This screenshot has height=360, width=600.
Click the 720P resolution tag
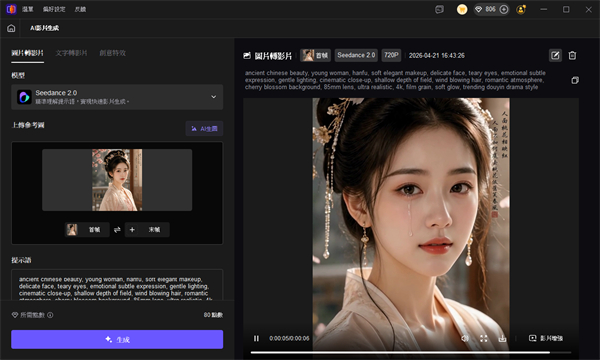(x=391, y=55)
